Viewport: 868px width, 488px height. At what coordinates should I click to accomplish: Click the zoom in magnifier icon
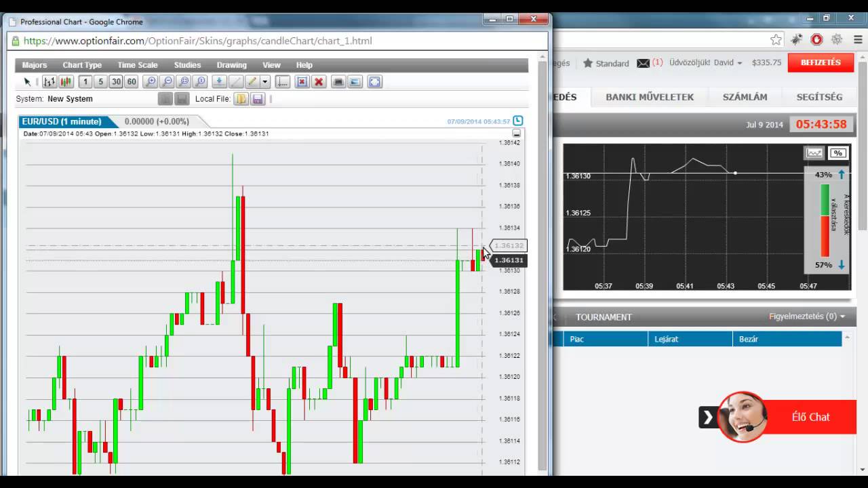[x=151, y=82]
